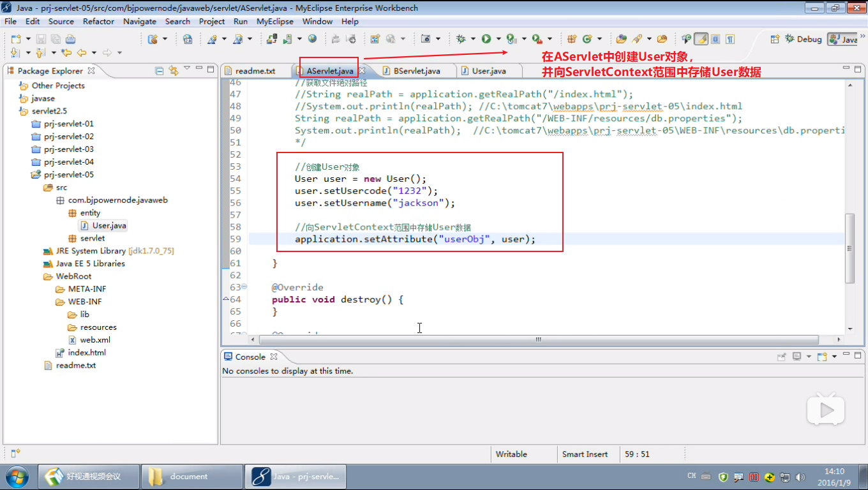Open dropdown beside New Java Class icon

point(599,39)
